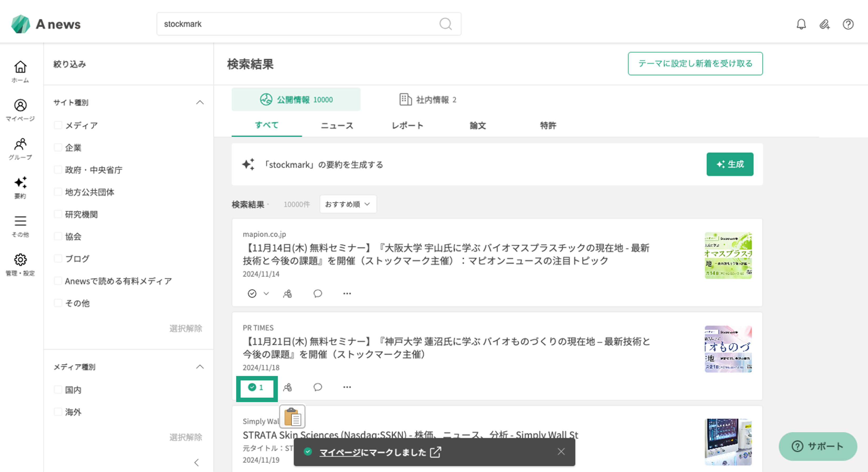The height and width of the screenshot is (472, 868).
Task: Switch to the ニュース tab
Action: [337, 126]
